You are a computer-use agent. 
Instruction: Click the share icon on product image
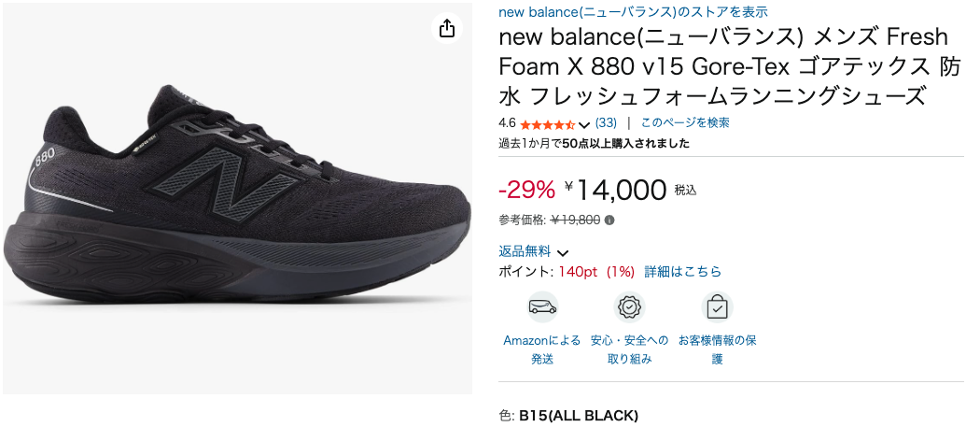447,29
